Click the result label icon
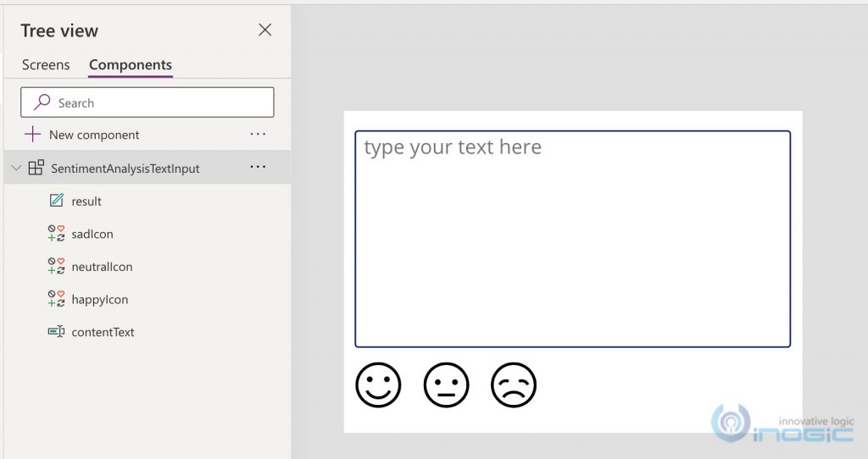868x459 pixels. [x=56, y=200]
